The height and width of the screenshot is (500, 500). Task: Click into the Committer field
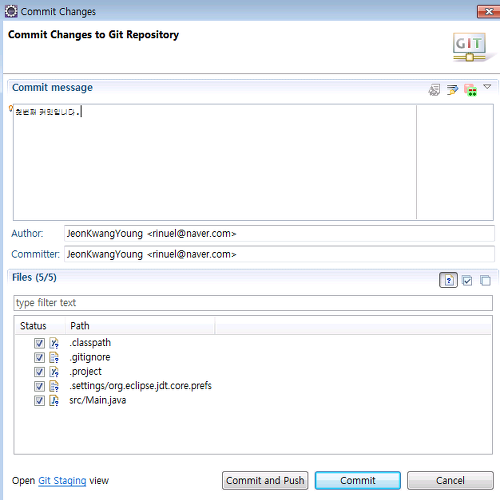279,254
